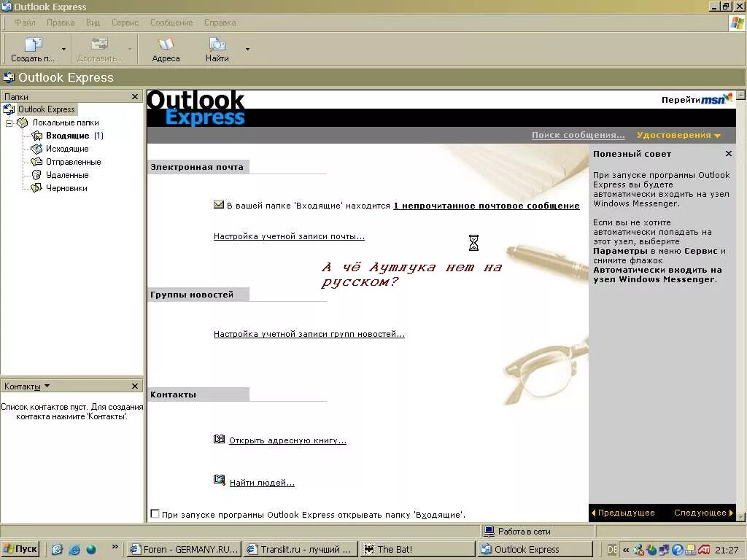Open the Сервис menu

(125, 23)
